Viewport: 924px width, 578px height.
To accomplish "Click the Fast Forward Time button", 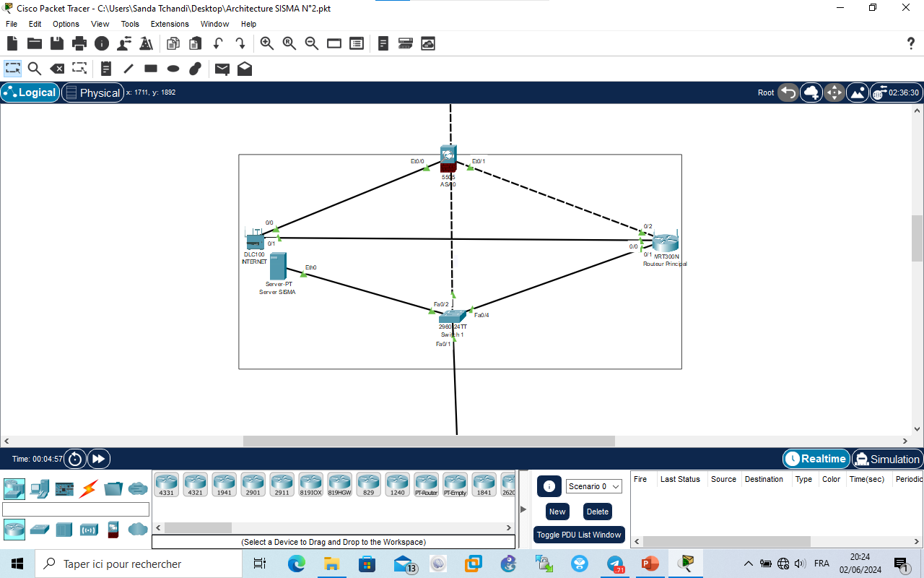I will 99,459.
